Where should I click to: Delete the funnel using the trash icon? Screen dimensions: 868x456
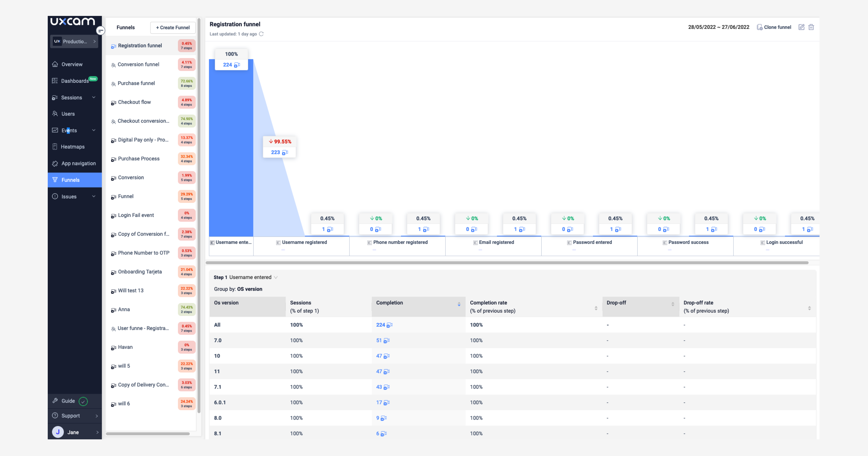(811, 27)
